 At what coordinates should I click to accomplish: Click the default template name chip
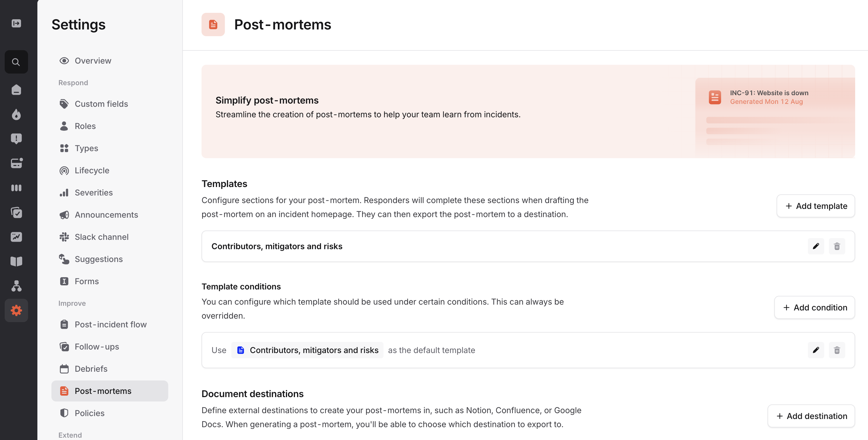coord(307,350)
